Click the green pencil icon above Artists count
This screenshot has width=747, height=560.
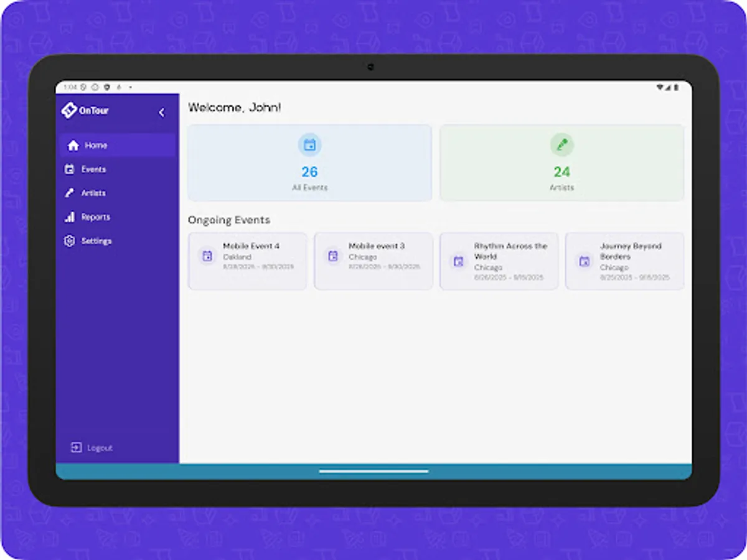click(562, 144)
